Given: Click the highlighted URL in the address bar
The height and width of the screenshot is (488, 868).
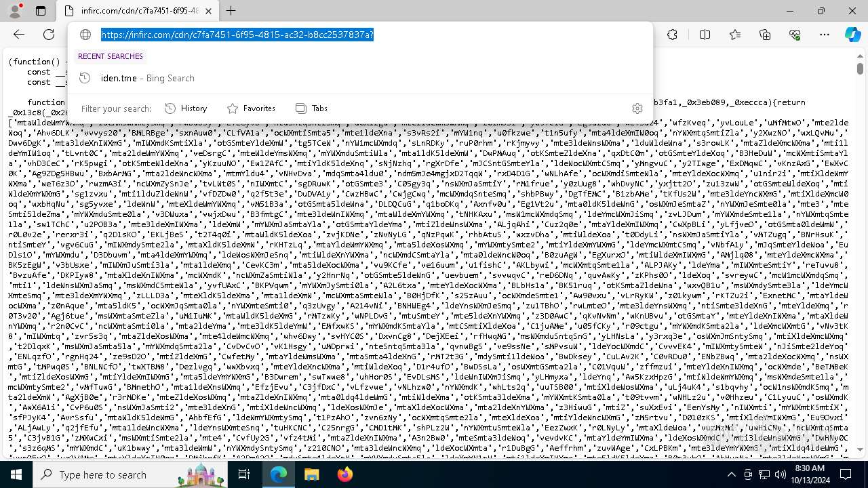Looking at the screenshot, I should click(237, 35).
